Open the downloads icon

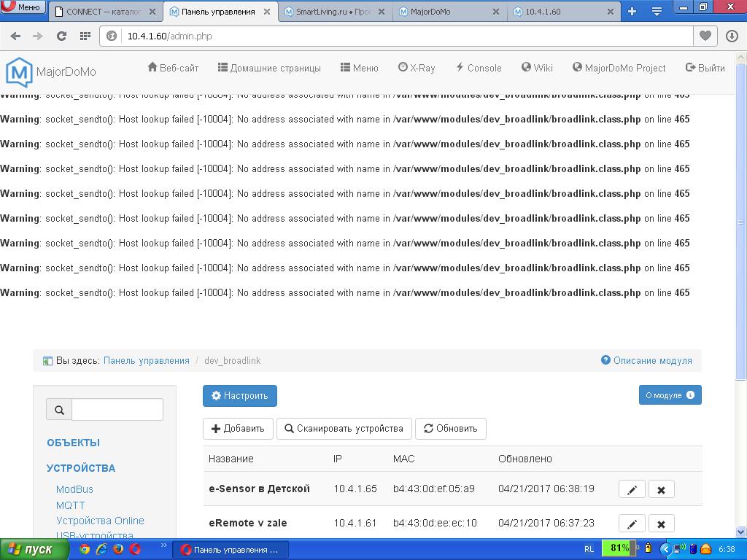732,36
